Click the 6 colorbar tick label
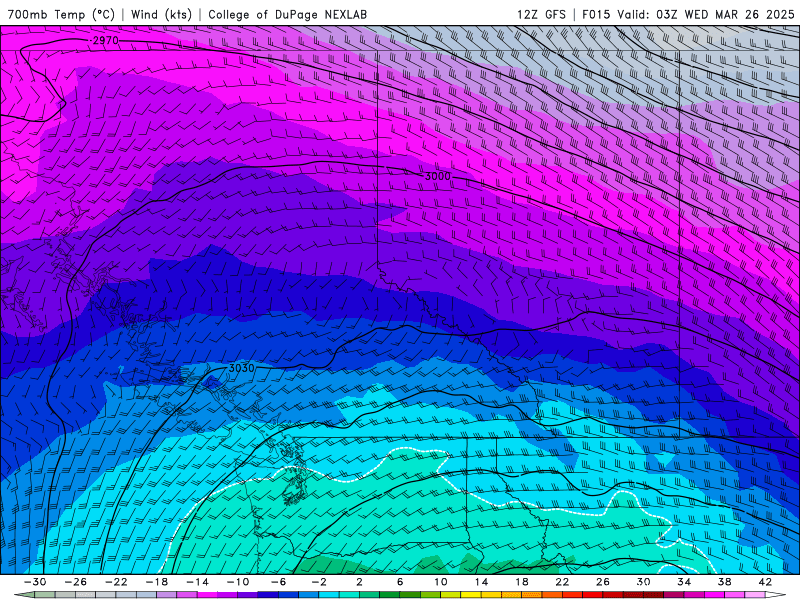The height and width of the screenshot is (600, 800). (399, 582)
